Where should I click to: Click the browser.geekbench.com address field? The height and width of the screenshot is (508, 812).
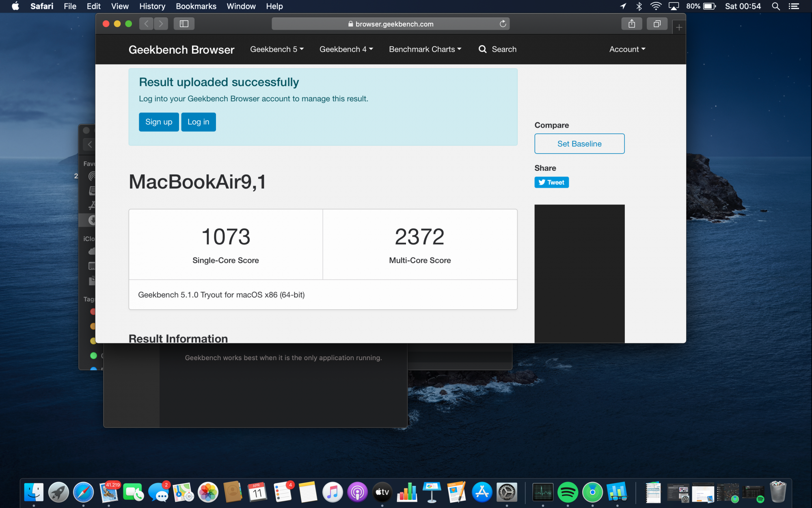[x=391, y=24]
